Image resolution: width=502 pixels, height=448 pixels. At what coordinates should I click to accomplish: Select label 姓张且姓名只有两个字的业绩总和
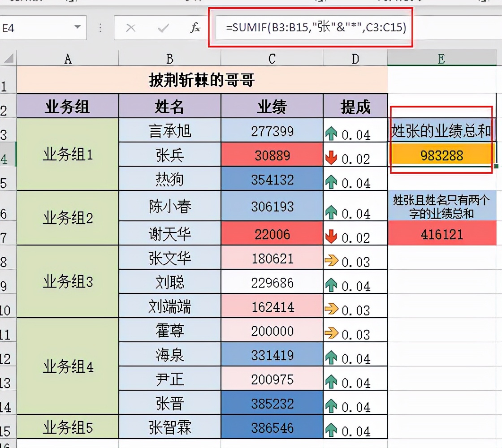tap(442, 206)
